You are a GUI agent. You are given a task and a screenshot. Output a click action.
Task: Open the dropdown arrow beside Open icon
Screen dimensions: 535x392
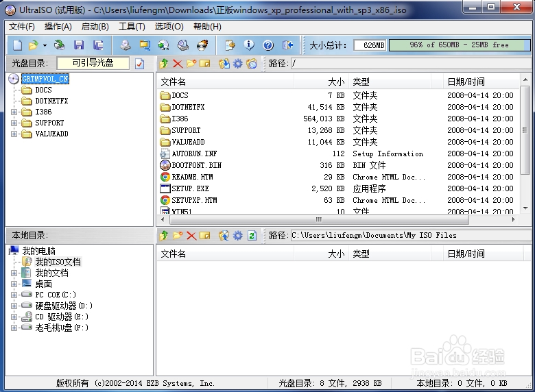(45, 45)
